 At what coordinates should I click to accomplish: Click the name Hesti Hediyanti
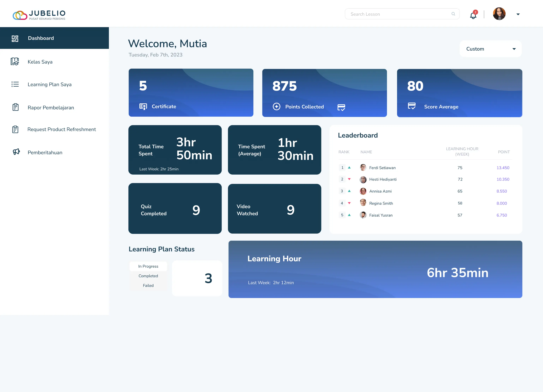383,179
